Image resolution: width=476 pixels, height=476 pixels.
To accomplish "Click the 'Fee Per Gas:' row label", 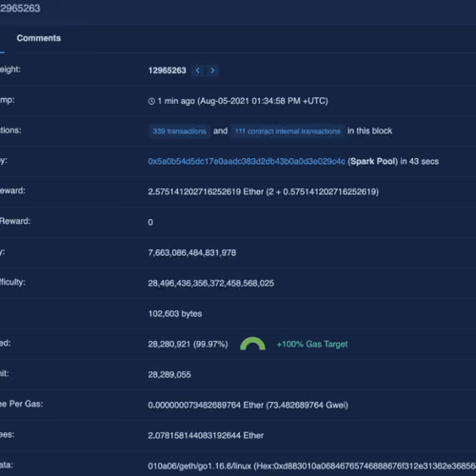I will (22, 404).
